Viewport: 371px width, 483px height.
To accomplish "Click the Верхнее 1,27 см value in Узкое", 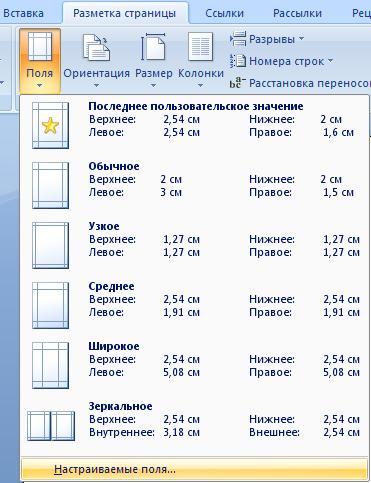I will pyautogui.click(x=181, y=239).
